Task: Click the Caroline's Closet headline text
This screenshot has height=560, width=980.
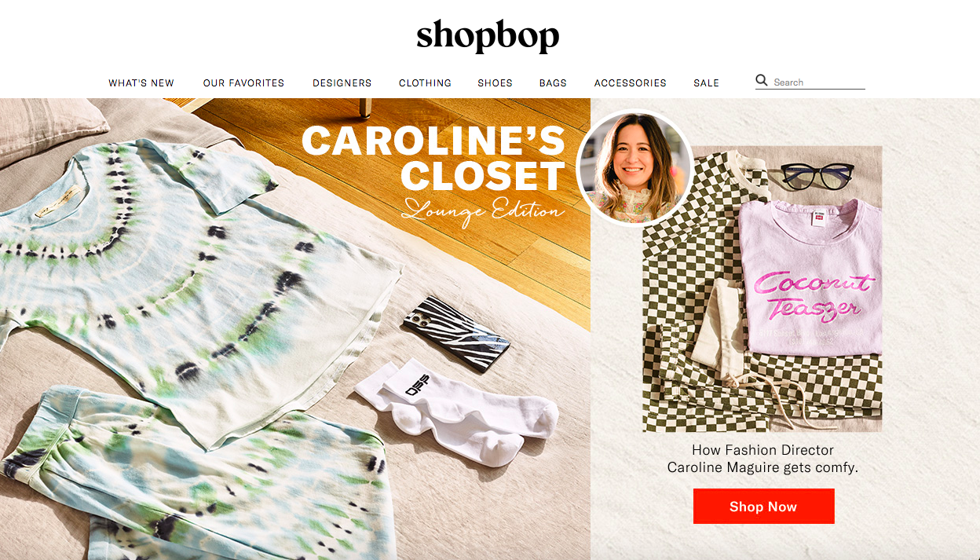Action: (x=433, y=158)
